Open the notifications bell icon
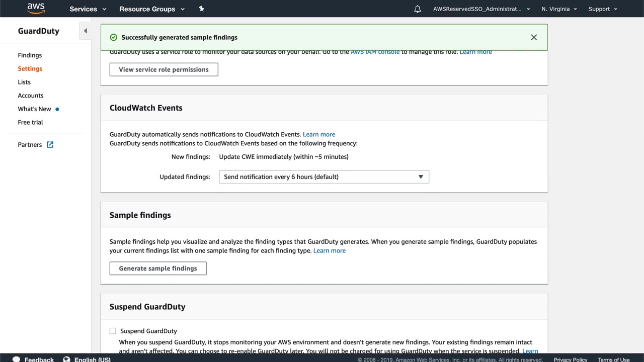Image resolution: width=644 pixels, height=362 pixels. coord(418,9)
